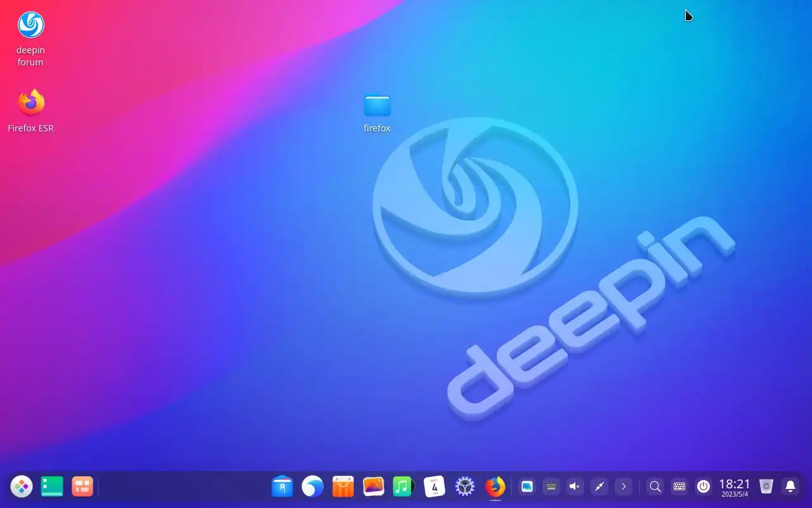The image size is (812, 508).
Task: Open multitasking view in the dock
Action: pos(82,487)
